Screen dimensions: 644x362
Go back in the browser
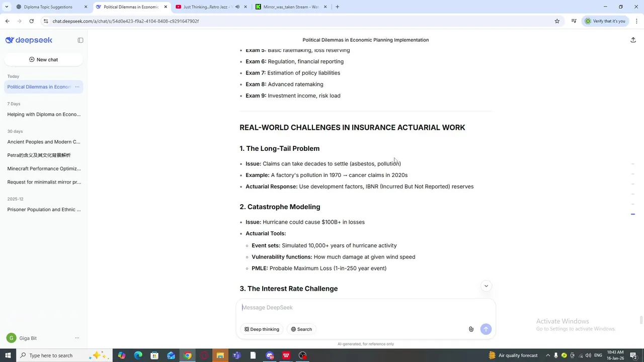pyautogui.click(x=7, y=21)
